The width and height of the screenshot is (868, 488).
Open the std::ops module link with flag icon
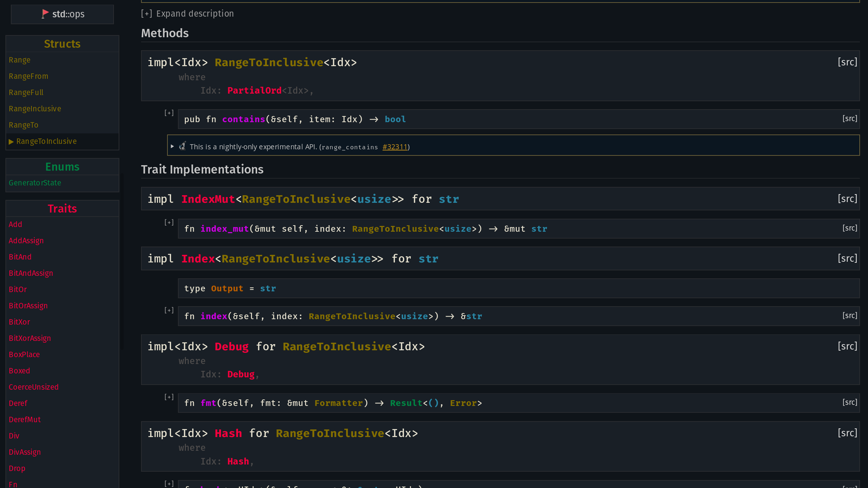click(63, 14)
